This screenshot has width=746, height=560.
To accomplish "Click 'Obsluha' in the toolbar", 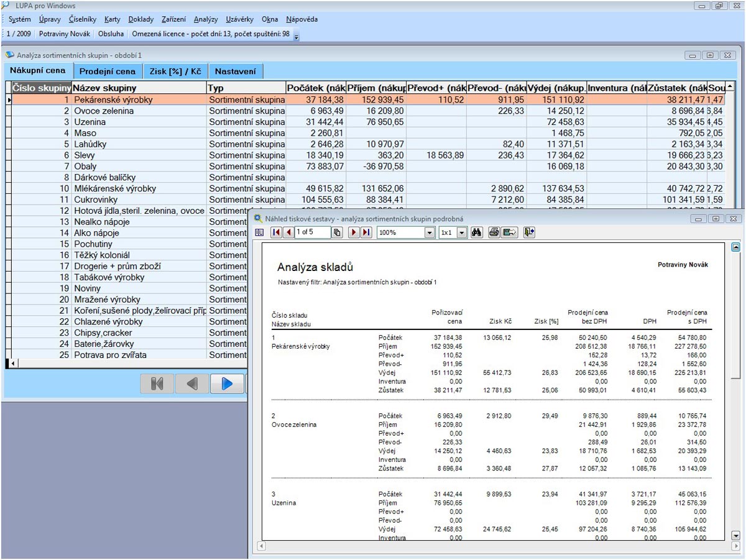I will [111, 34].
